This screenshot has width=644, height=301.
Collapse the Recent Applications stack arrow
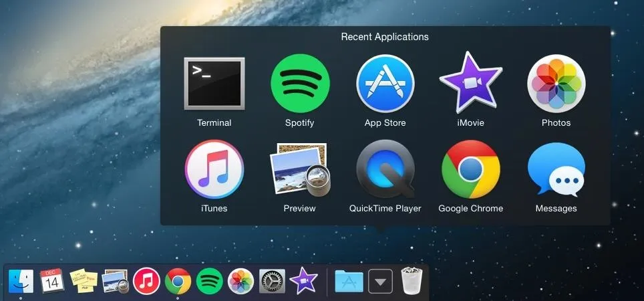[x=380, y=281]
